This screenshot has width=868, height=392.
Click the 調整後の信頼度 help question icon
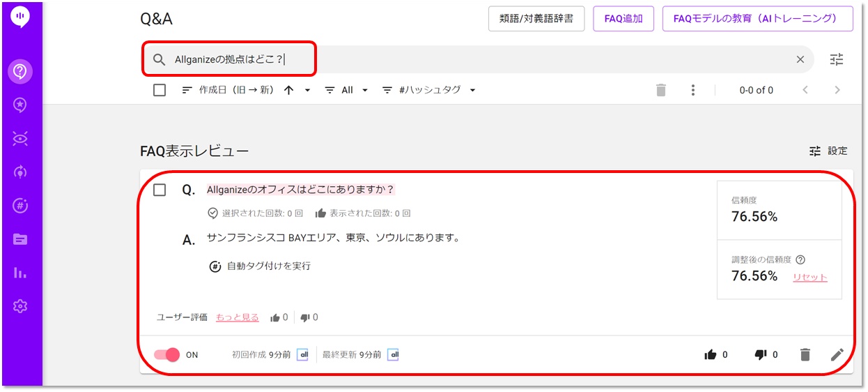coord(800,259)
